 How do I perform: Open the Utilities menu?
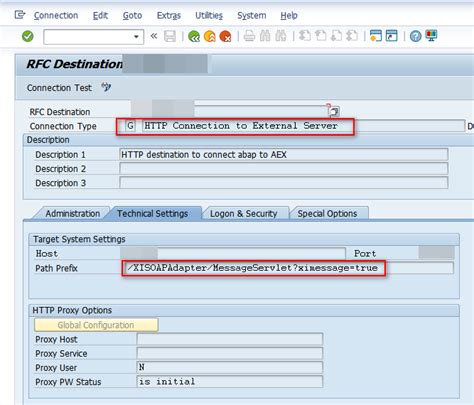(x=209, y=15)
